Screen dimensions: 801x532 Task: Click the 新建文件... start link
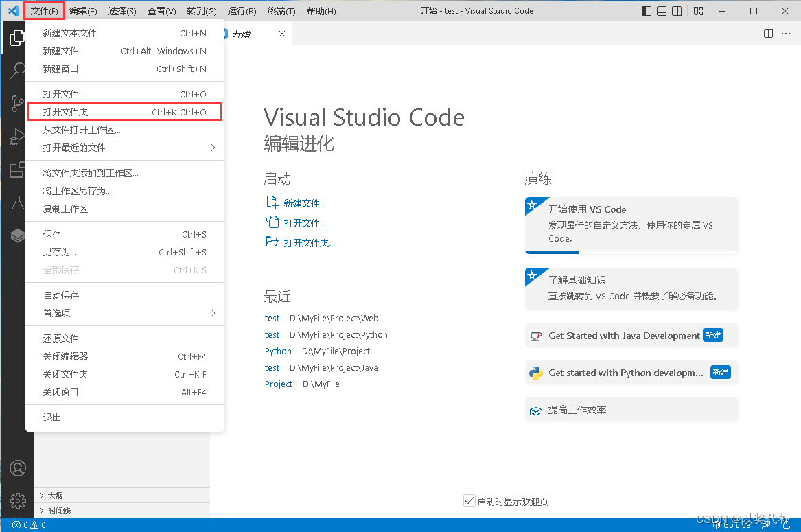(x=305, y=203)
